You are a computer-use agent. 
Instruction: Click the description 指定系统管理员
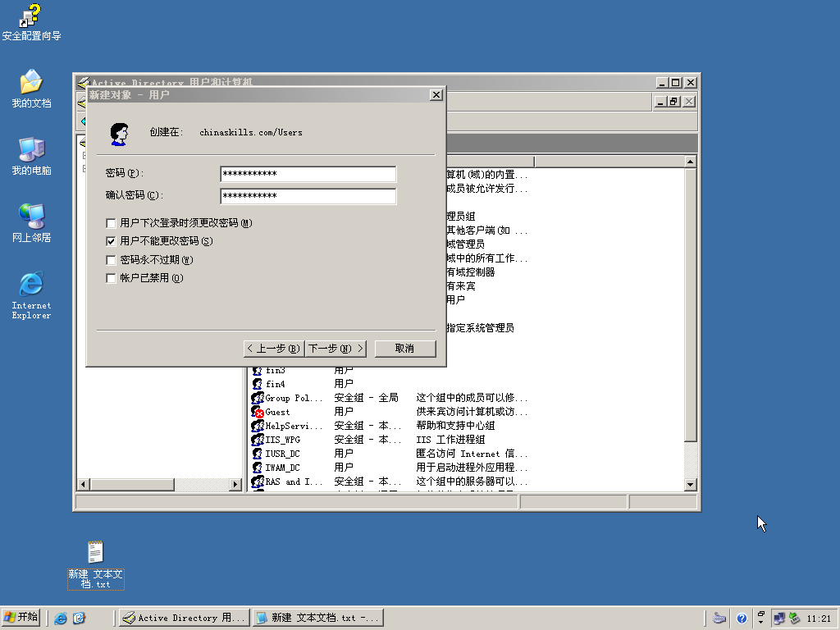480,328
